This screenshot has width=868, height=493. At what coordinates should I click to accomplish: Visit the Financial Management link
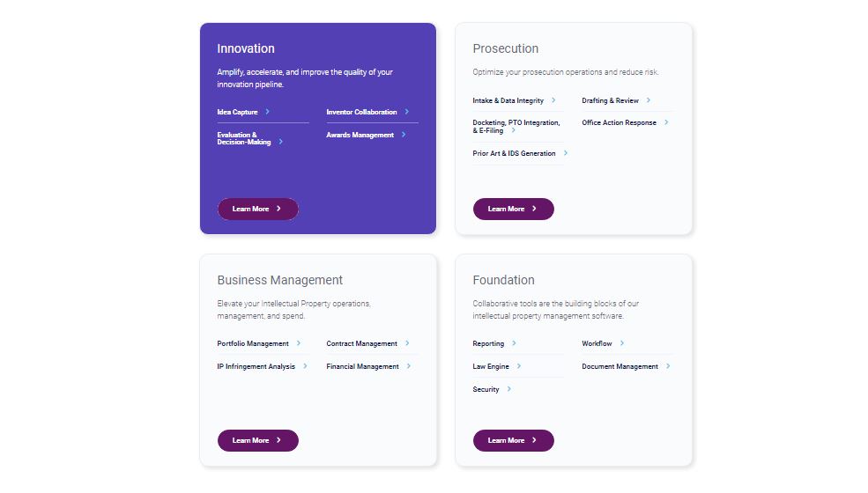[x=362, y=366]
